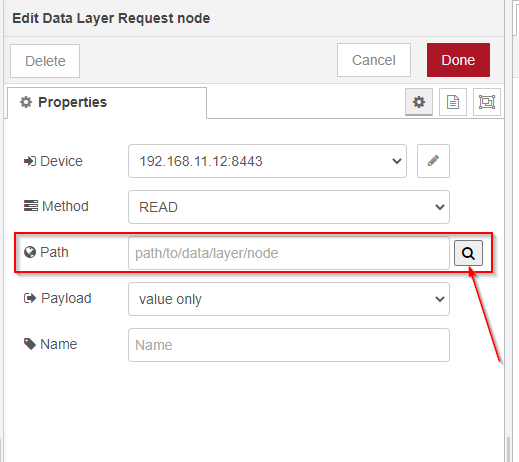The image size is (519, 462).
Task: Open node appearance settings icon
Action: click(x=487, y=102)
